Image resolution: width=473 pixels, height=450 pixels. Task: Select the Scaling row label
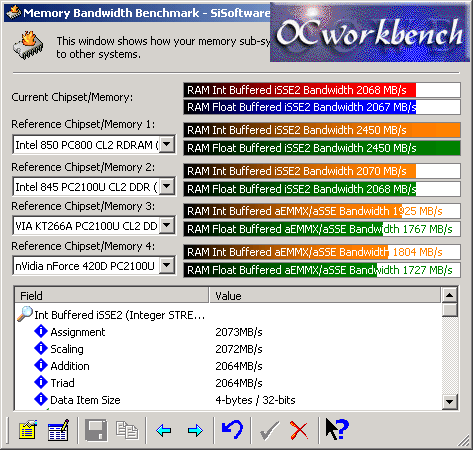67,349
